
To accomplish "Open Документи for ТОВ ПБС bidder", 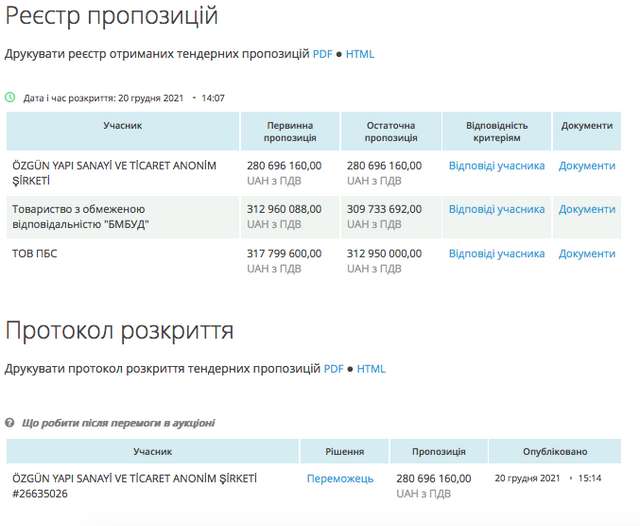I will (587, 254).
